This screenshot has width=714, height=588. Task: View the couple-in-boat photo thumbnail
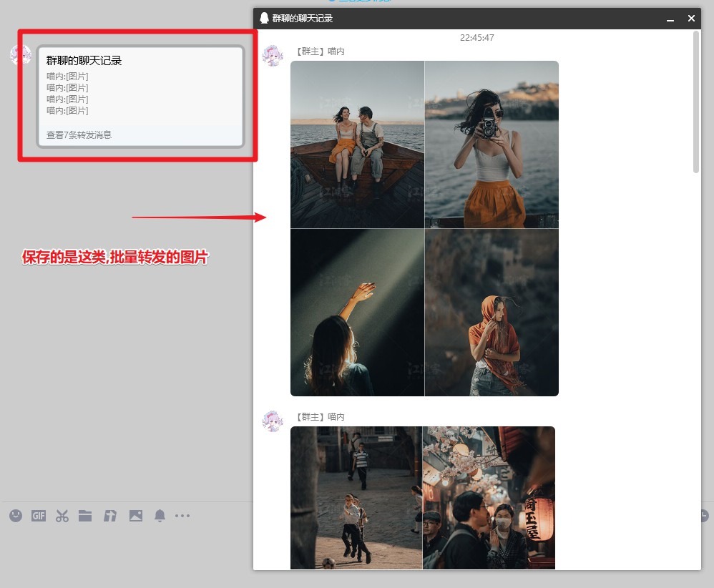pos(356,143)
